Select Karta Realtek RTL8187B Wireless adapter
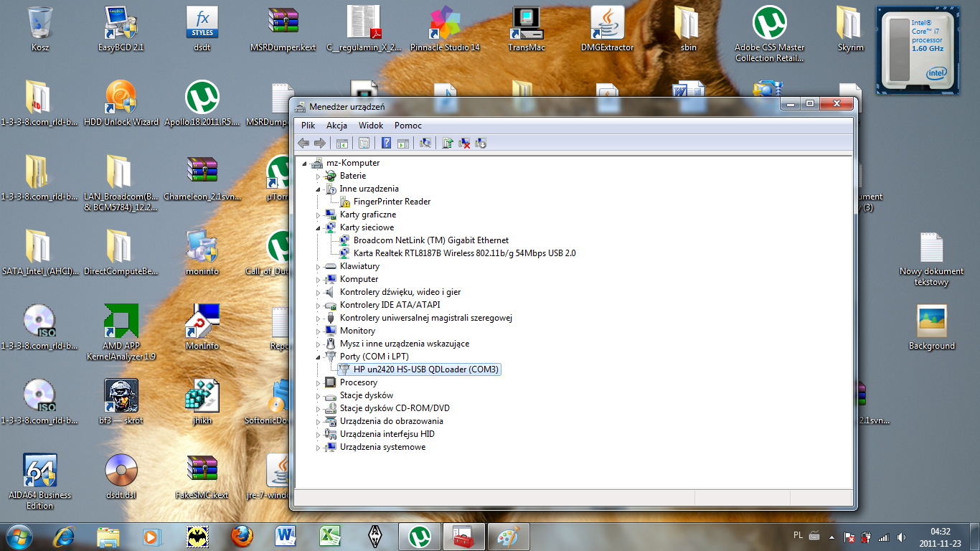This screenshot has height=551, width=980. tap(464, 253)
